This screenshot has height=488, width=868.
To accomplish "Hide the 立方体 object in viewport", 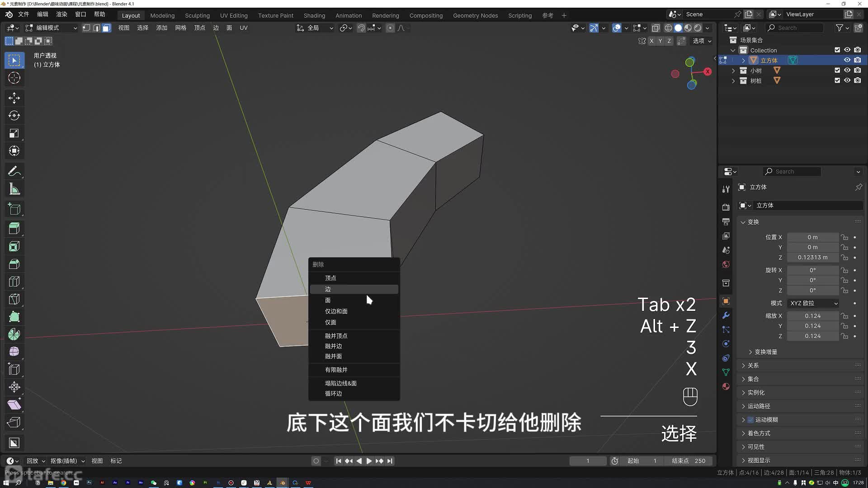I will pyautogui.click(x=847, y=60).
